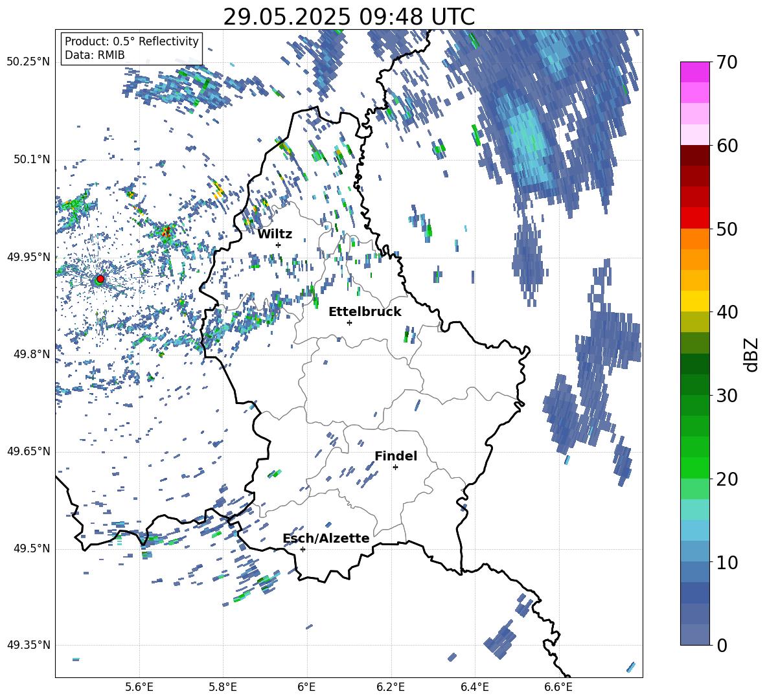Click the 'Data: RMIB' label
Screen dimensions: 767x700
tap(95, 55)
